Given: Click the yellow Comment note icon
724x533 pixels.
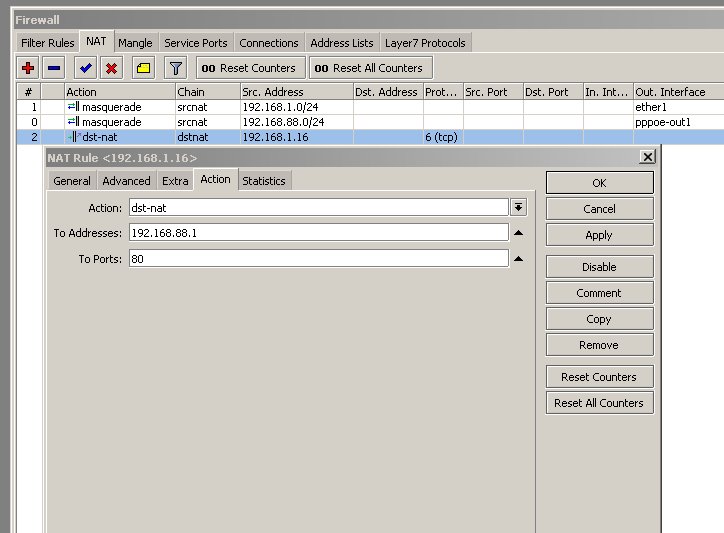Looking at the screenshot, I should (x=143, y=68).
